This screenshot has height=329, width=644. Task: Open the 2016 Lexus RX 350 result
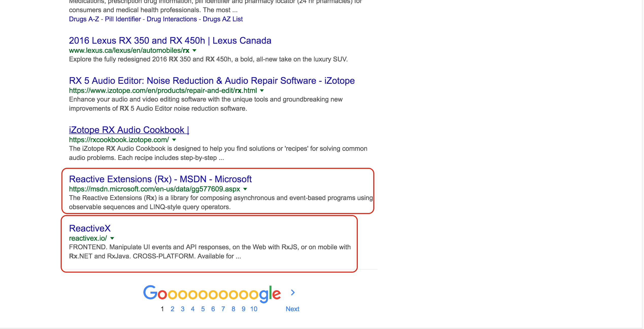click(170, 41)
